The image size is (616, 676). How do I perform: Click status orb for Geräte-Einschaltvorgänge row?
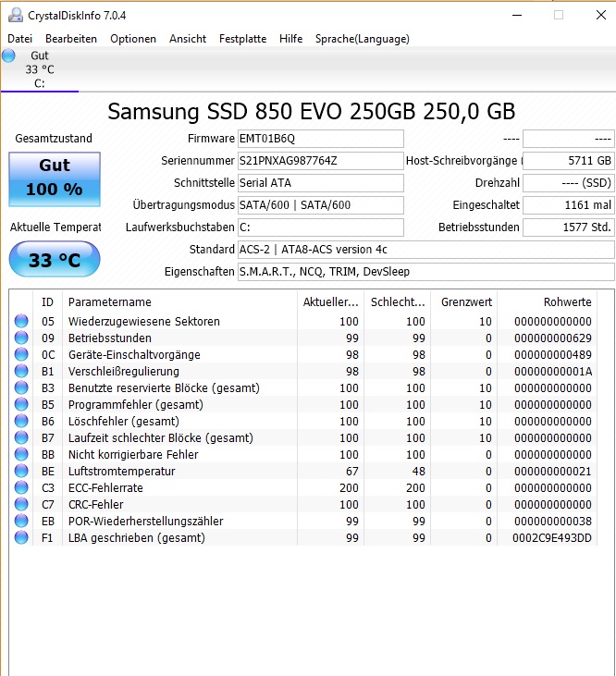tap(21, 354)
